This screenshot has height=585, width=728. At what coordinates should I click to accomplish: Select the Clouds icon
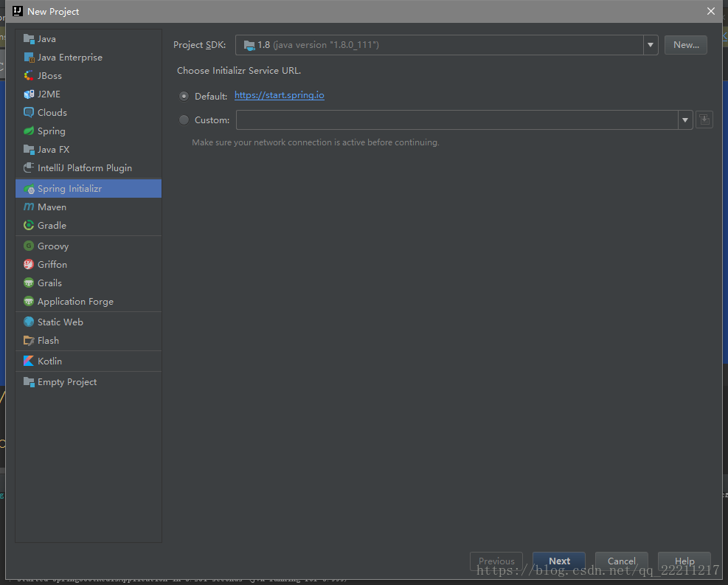29,112
